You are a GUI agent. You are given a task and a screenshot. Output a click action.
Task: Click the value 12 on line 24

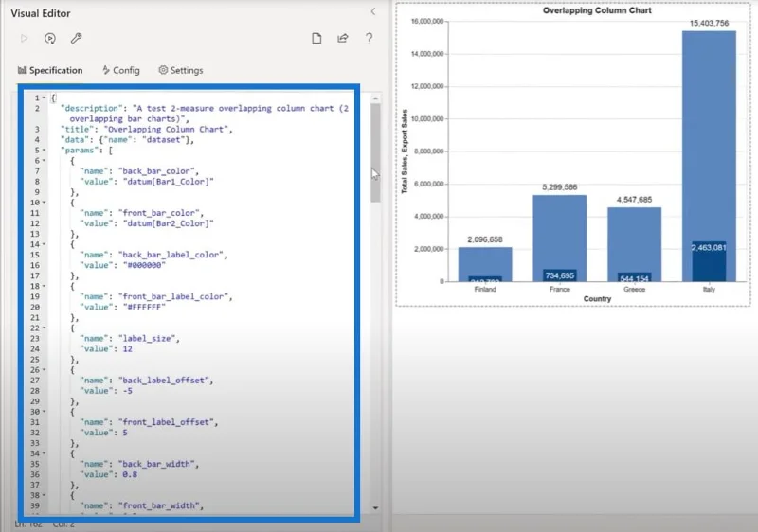point(127,349)
